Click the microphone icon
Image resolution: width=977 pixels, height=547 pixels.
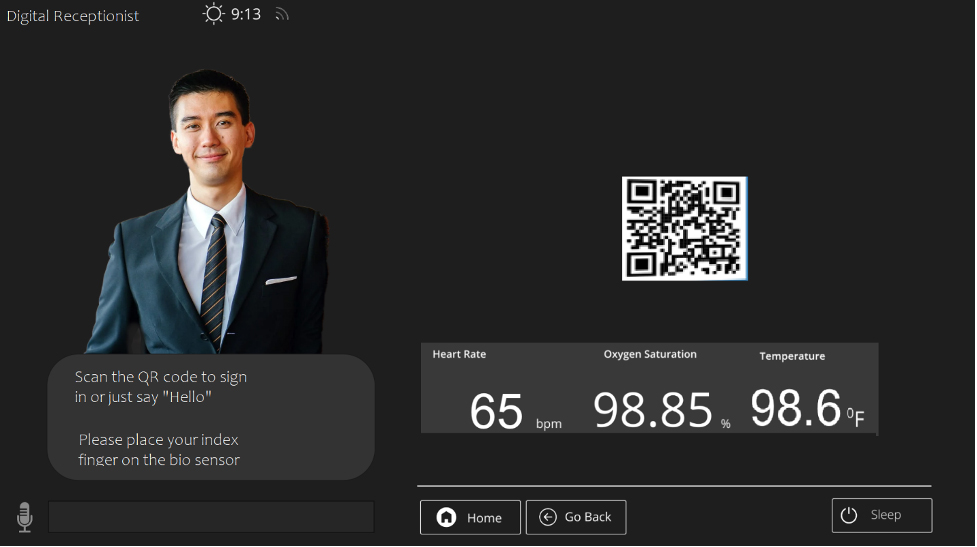tap(25, 517)
